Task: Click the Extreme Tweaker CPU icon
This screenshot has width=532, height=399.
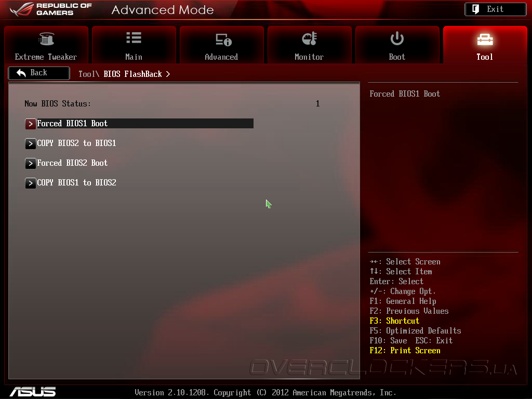Action: click(46, 38)
